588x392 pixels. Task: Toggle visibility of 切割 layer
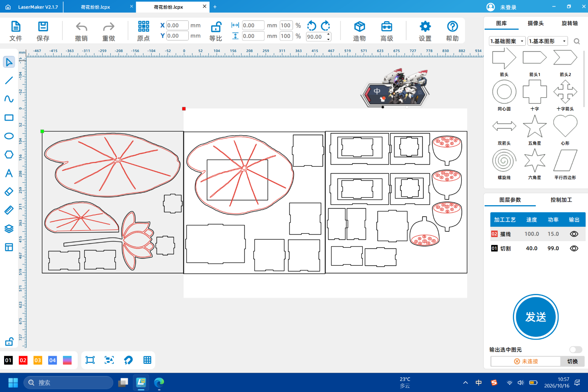574,248
